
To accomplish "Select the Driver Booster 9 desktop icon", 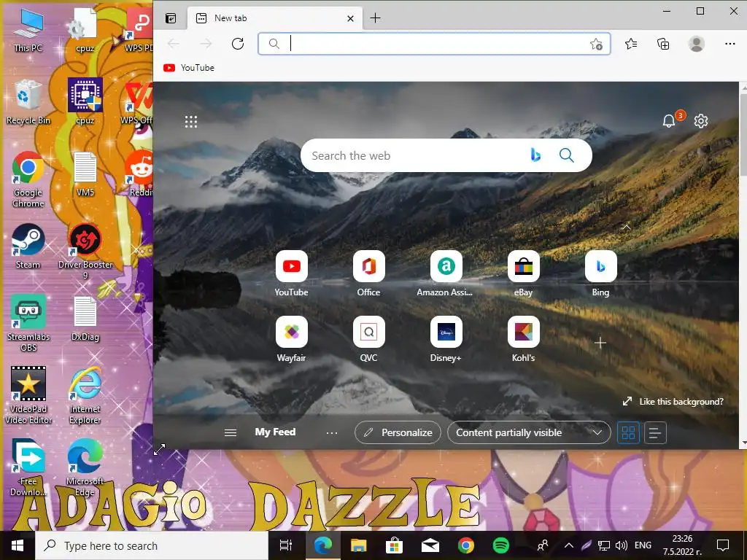I will click(x=85, y=252).
